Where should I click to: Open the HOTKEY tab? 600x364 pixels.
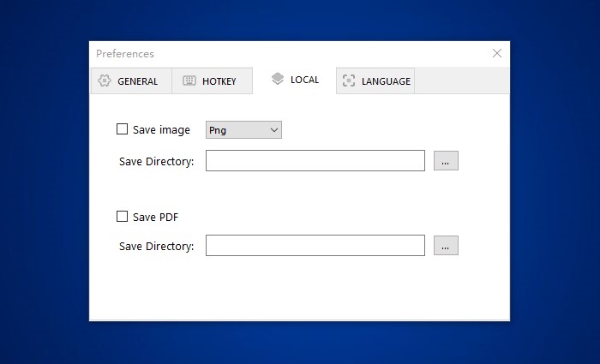[x=212, y=81]
